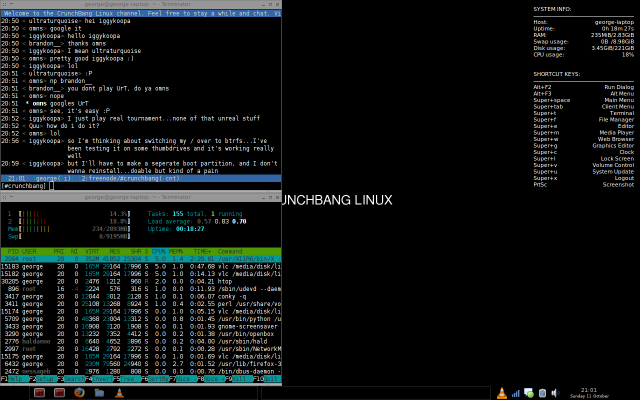Image resolution: width=640 pixels, height=400 pixels.
Task: Sort htop by the RES column header
Action: pyautogui.click(x=115, y=251)
